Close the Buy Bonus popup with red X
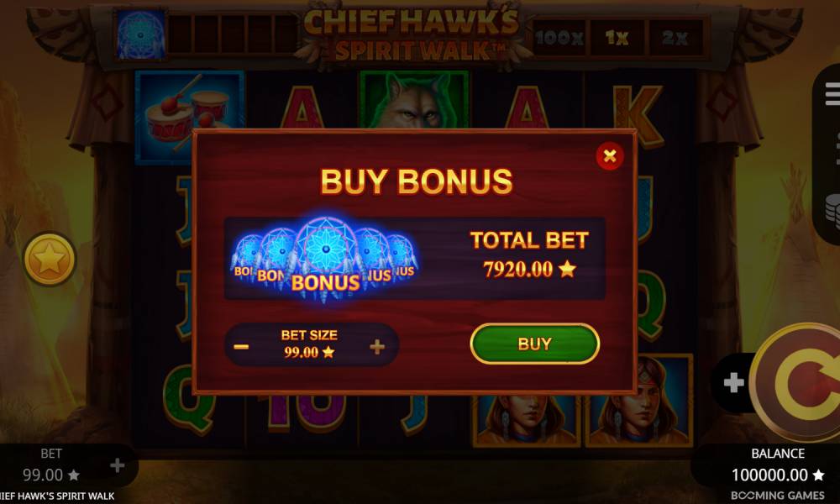The image size is (840, 504). (610, 156)
